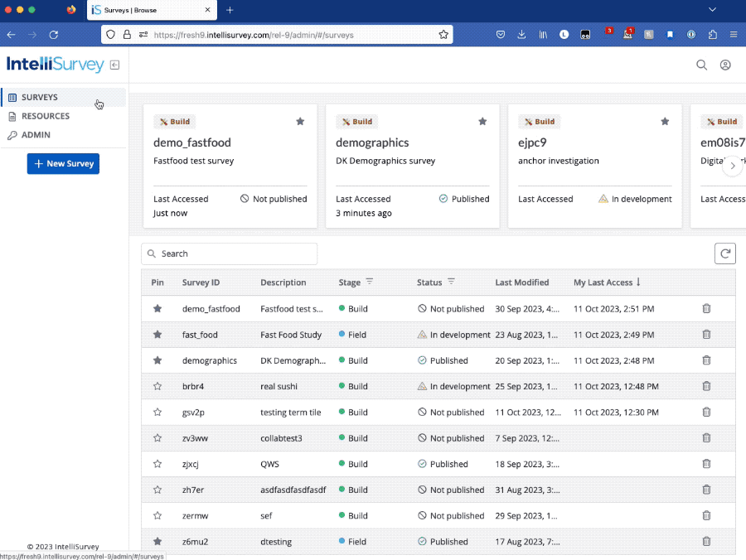
Task: Sort by the Description column header
Action: [283, 282]
